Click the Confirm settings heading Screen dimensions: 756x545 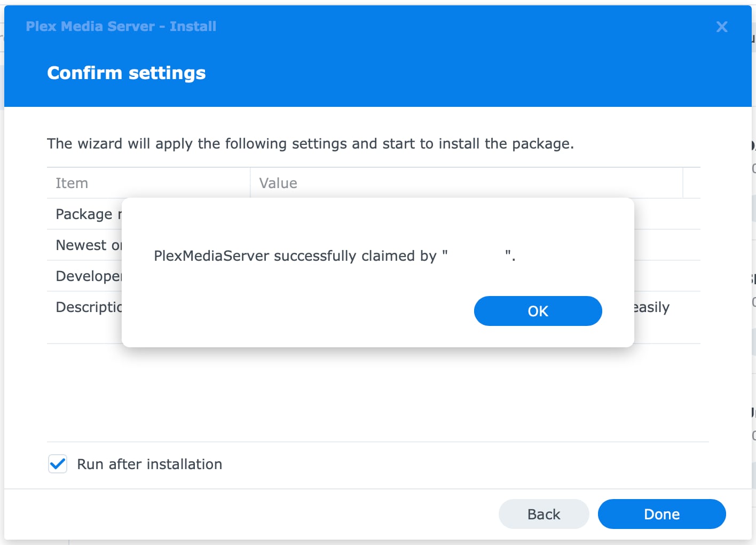coord(127,73)
